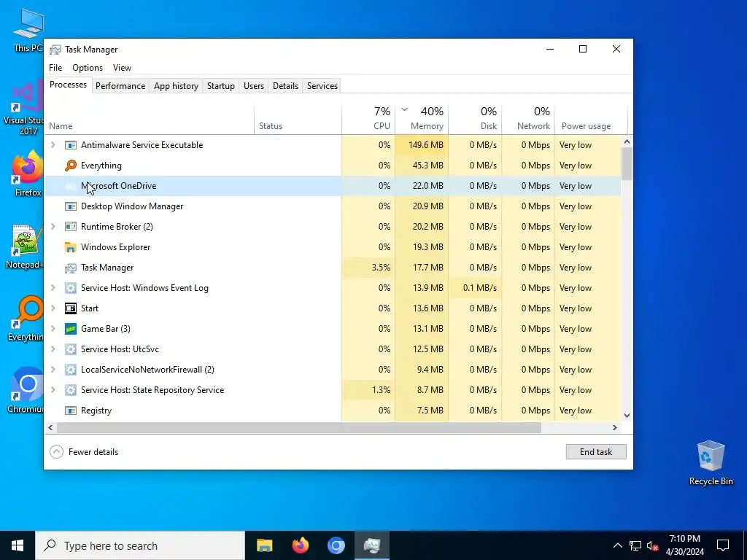The height and width of the screenshot is (560, 747).
Task: Sort by the Power usage column
Action: [591, 118]
